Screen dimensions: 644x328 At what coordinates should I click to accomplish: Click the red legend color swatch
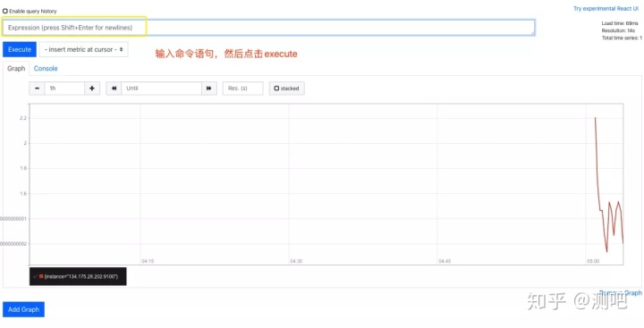pos(41,277)
